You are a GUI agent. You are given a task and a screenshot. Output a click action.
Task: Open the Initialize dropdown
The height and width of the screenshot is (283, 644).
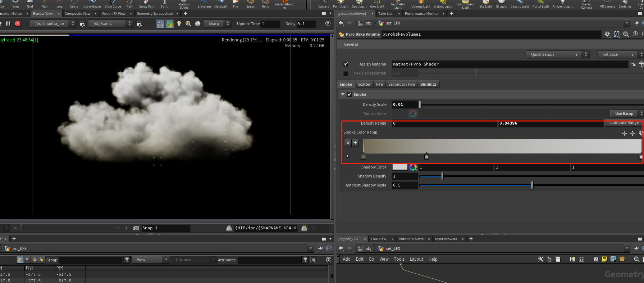coord(621,54)
